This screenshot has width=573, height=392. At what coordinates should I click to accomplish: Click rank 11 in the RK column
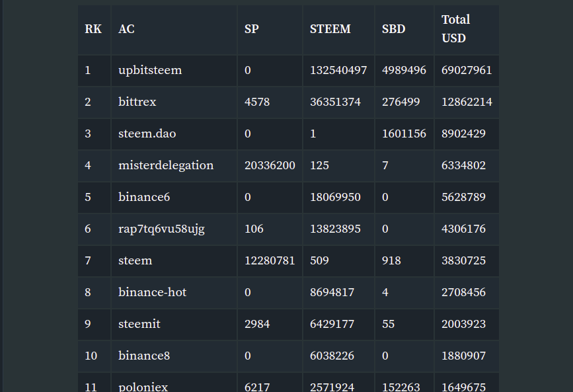[91, 387]
